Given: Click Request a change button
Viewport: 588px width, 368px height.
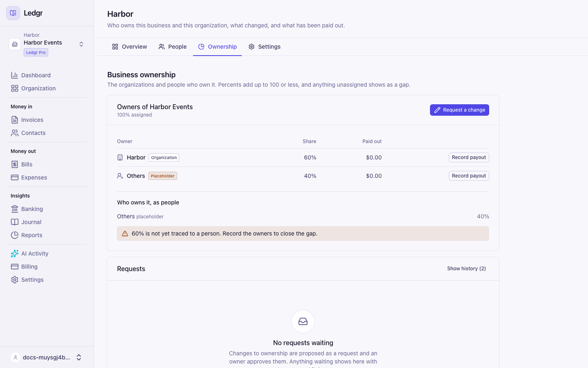Looking at the screenshot, I should pyautogui.click(x=459, y=110).
